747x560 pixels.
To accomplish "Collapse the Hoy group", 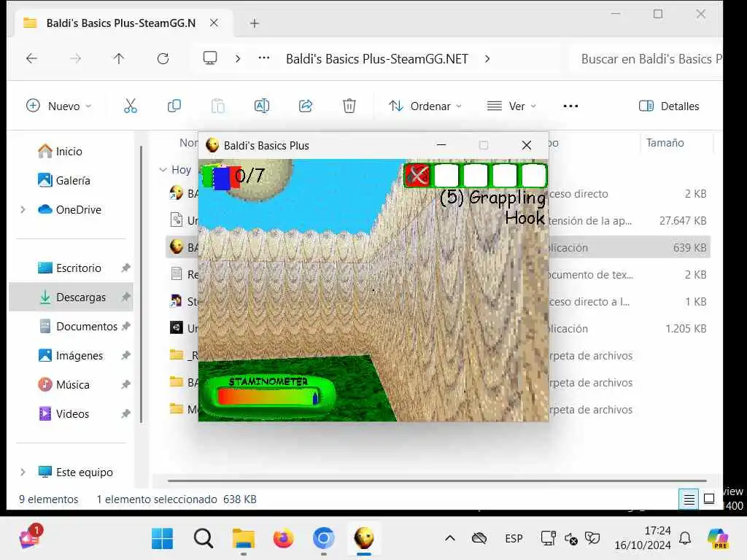I will [x=163, y=169].
